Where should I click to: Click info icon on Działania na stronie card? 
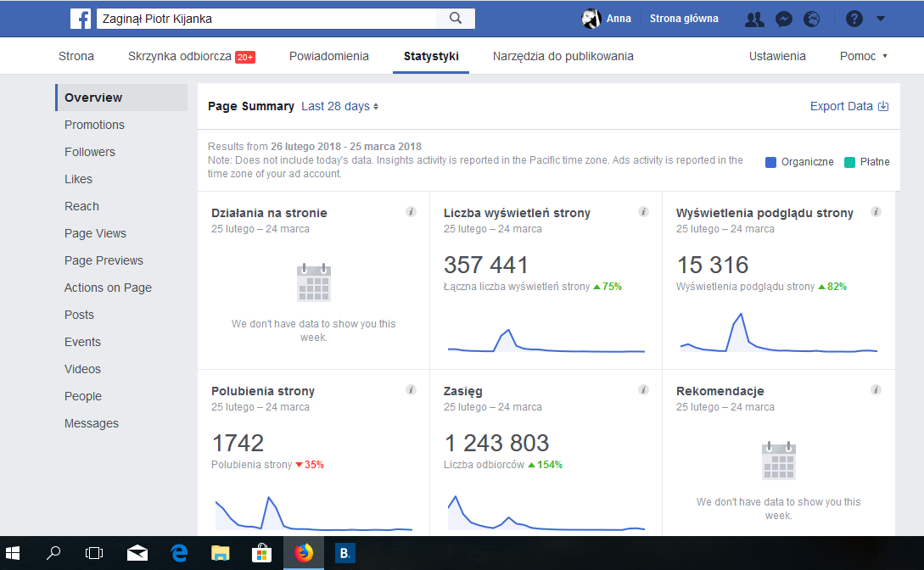tap(411, 212)
